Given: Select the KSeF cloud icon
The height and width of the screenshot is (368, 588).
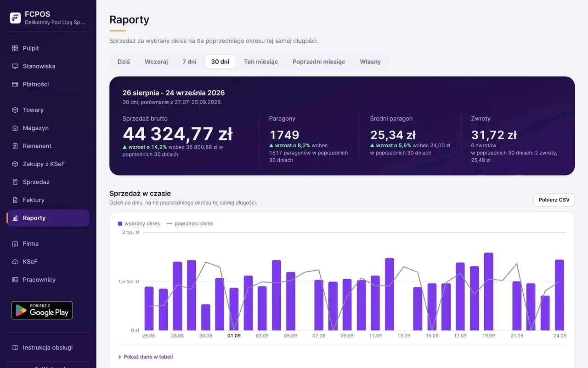Looking at the screenshot, I should click(15, 262).
